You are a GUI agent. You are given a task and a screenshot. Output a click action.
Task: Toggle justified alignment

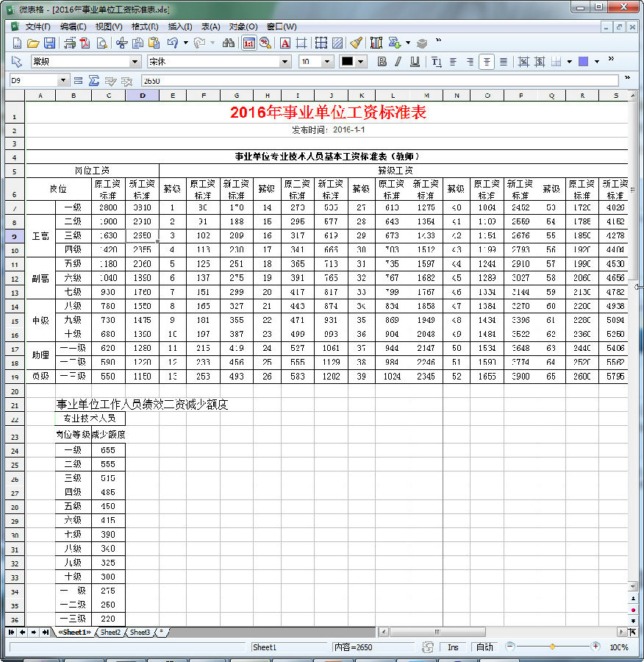[x=503, y=62]
